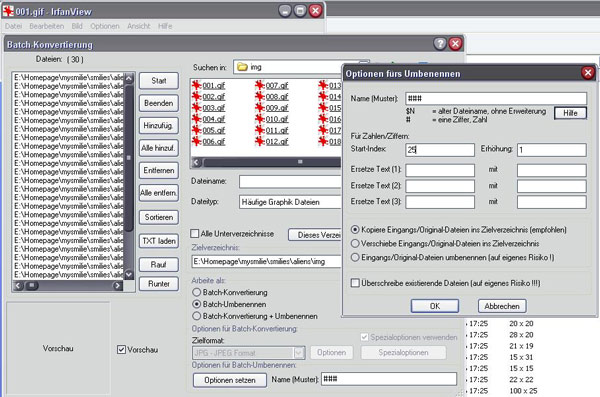Toggle Alle Unterverzeichnisse checkbox
The width and height of the screenshot is (600, 397).
coord(195,233)
